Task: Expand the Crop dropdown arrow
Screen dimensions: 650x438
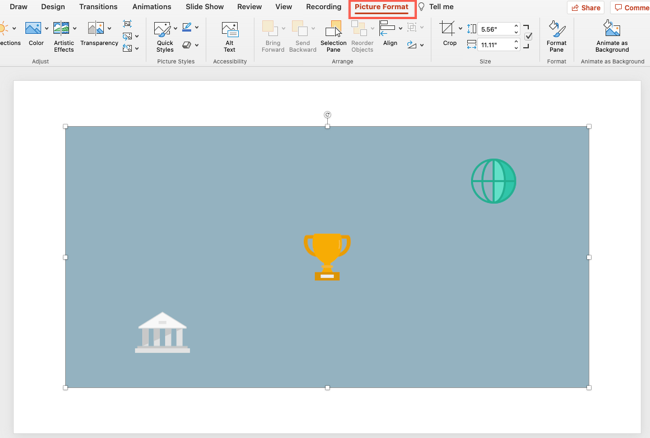Action: coord(460,29)
